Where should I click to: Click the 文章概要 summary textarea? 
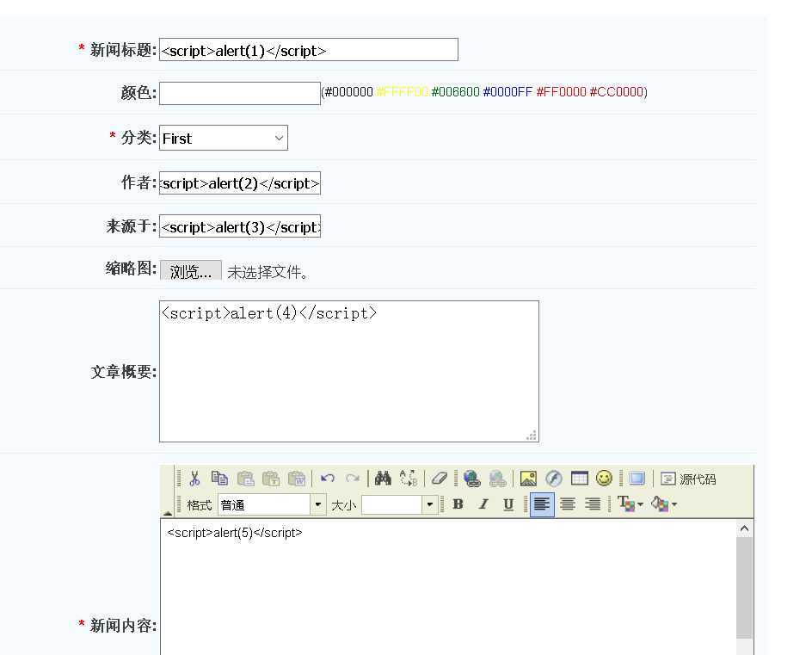point(349,371)
